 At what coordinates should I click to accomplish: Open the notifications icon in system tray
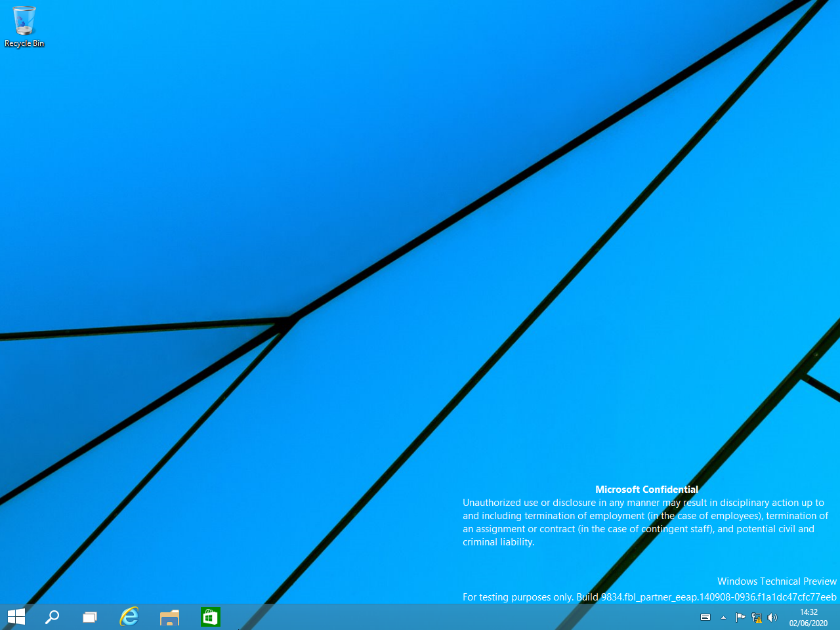[705, 618]
